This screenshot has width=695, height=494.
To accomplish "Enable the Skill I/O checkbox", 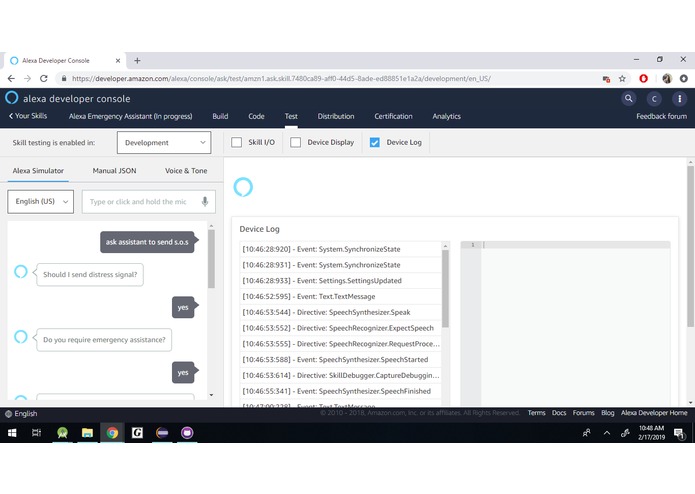I will (x=237, y=142).
